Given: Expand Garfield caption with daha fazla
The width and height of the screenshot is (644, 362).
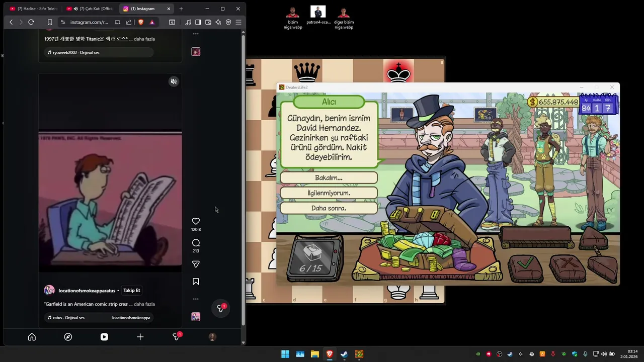Looking at the screenshot, I should click(x=144, y=304).
